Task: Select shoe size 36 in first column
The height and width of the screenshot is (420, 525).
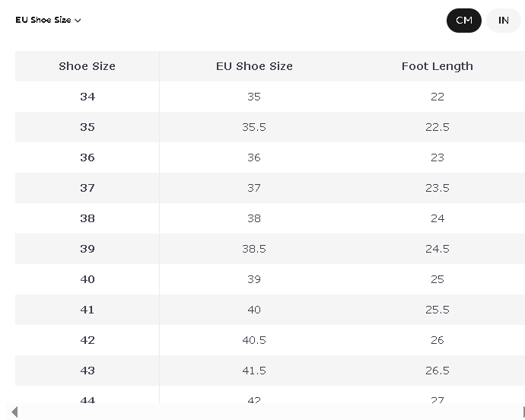Action: pos(87,157)
